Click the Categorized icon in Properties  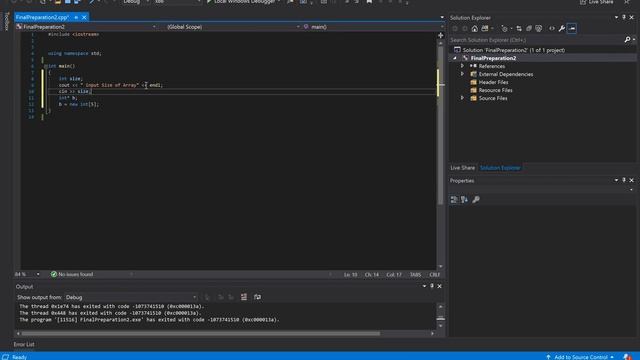[x=454, y=200]
